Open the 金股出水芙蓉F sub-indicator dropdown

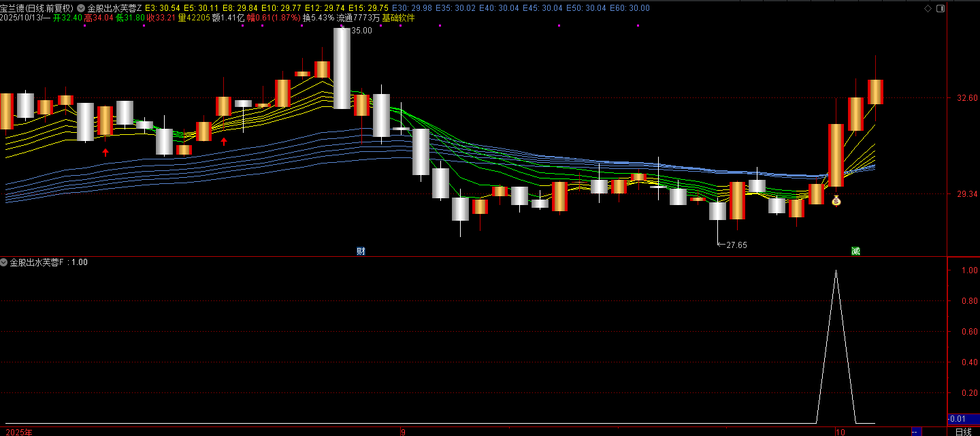coord(4,262)
